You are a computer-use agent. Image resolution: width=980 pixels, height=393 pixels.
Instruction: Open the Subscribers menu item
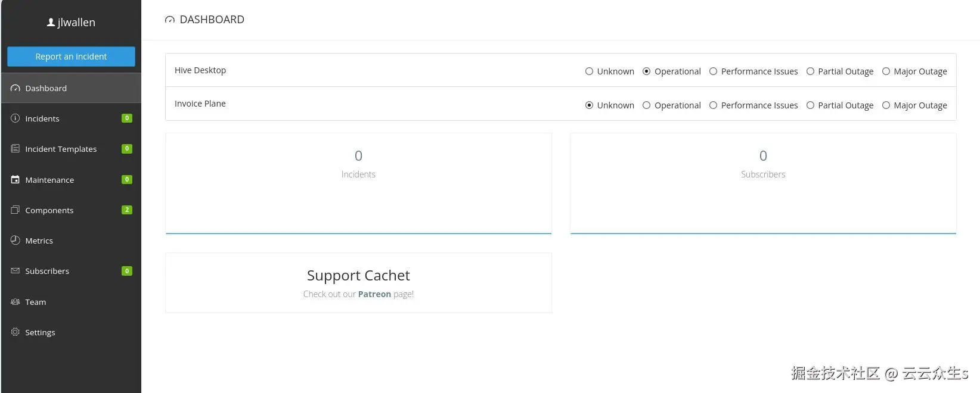point(47,271)
